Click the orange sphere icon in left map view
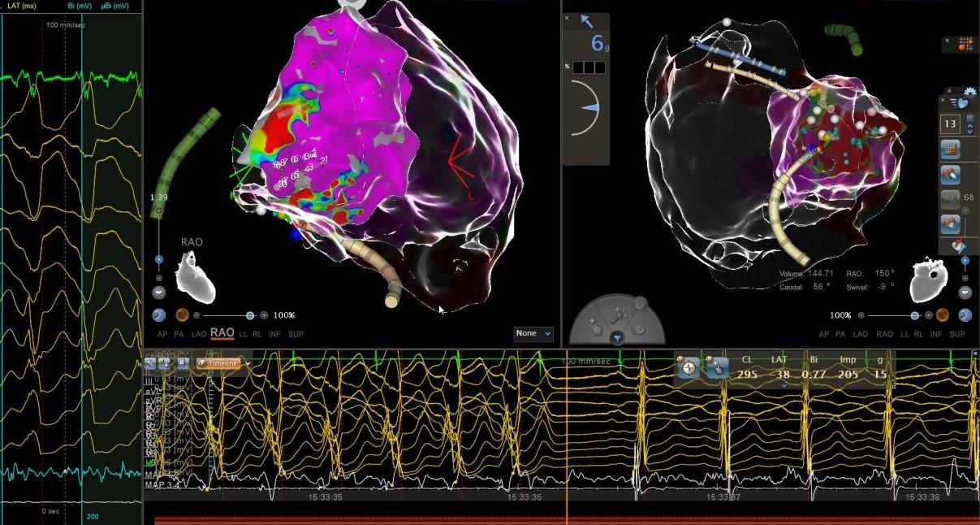 click(182, 315)
